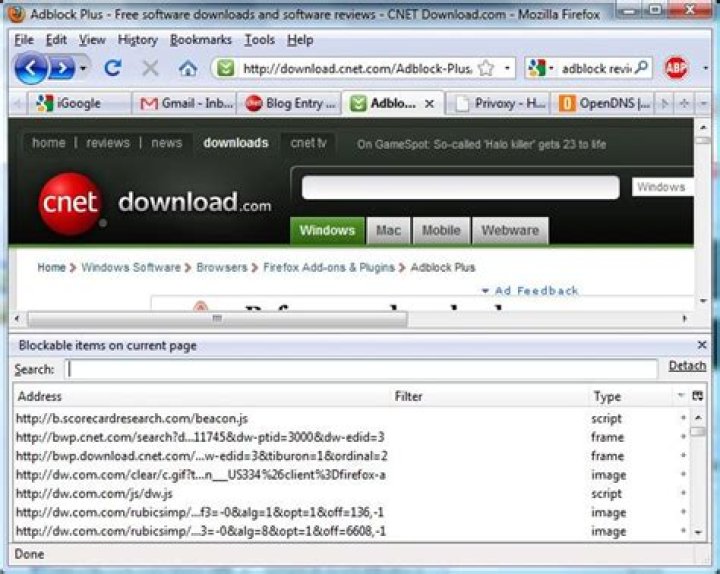Open the History menu

point(138,40)
